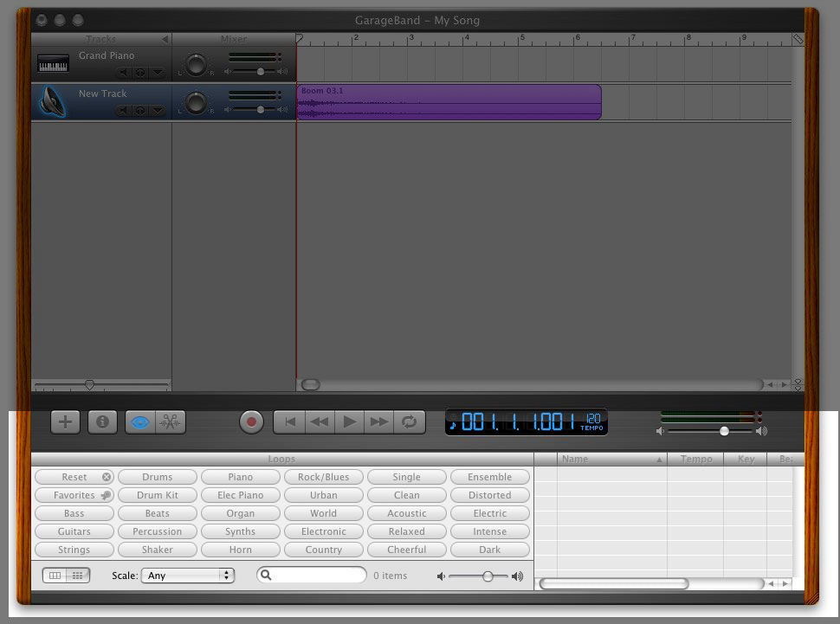
Task: Pick the Synths keyword button
Action: 241,531
